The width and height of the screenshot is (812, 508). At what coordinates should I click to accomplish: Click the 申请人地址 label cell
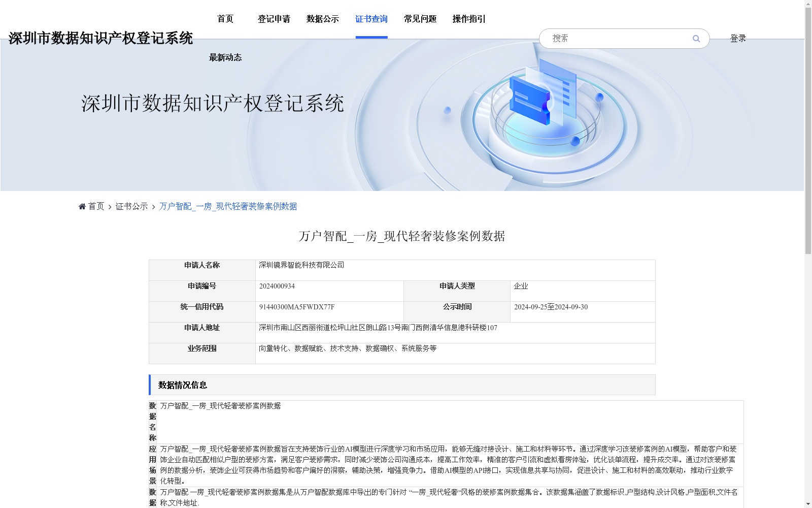click(x=202, y=333)
